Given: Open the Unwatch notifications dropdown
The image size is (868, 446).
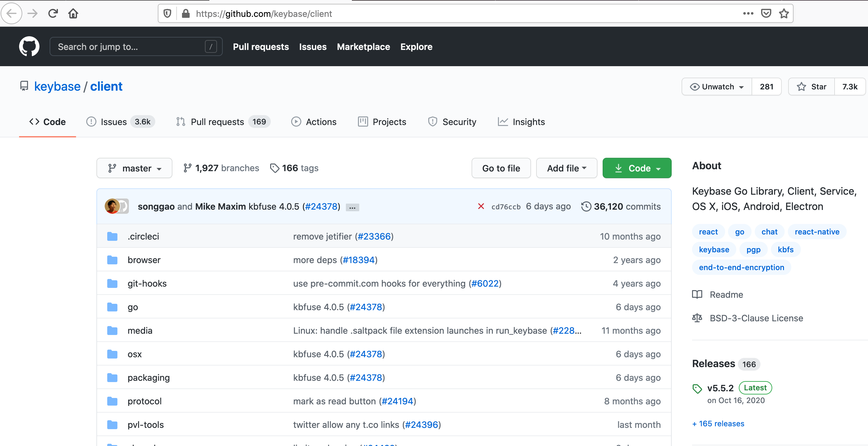Looking at the screenshot, I should pyautogui.click(x=717, y=87).
